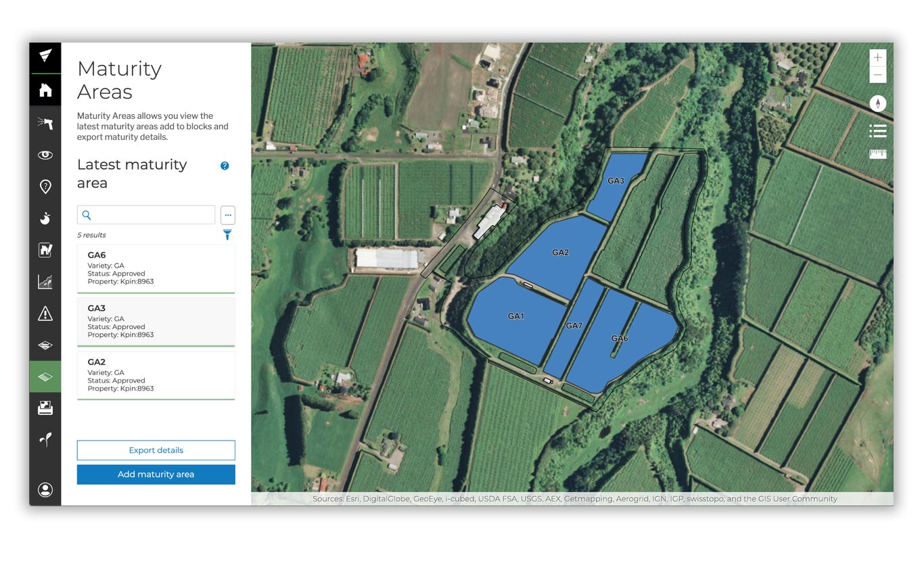Click the seedling sprout icon in sidebar
924x565 pixels.
(x=45, y=440)
